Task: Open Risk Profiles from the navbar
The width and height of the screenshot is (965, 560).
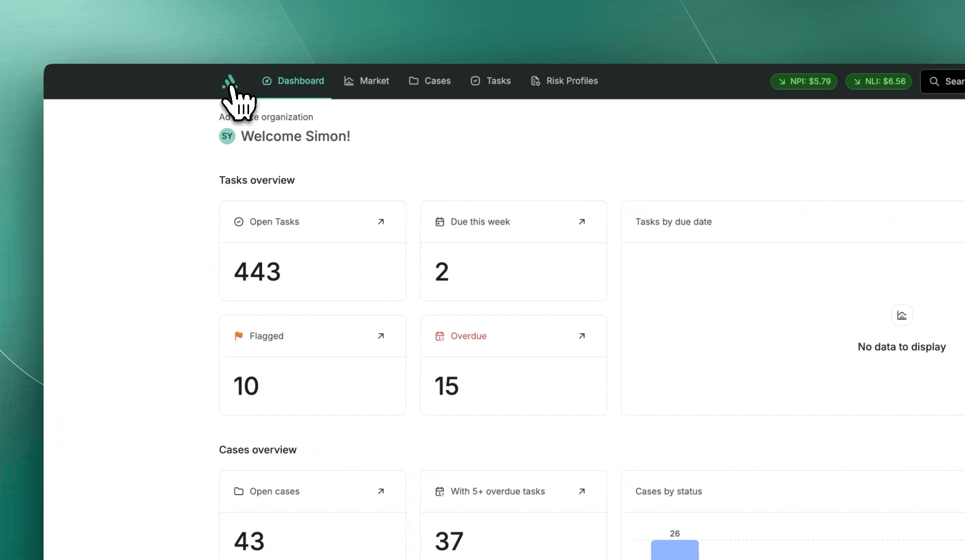Action: pyautogui.click(x=564, y=81)
